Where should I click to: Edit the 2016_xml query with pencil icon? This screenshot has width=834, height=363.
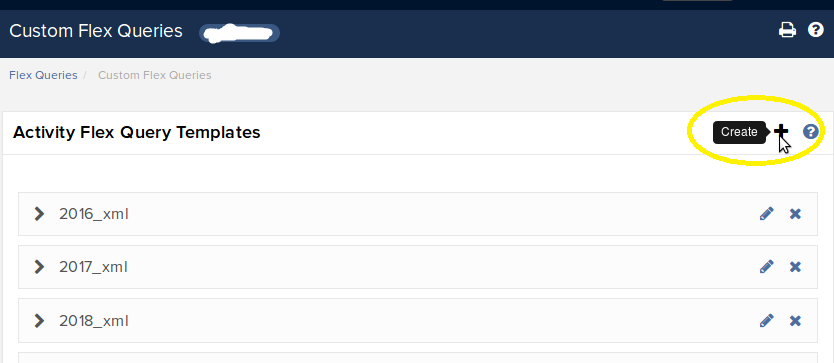click(x=766, y=214)
